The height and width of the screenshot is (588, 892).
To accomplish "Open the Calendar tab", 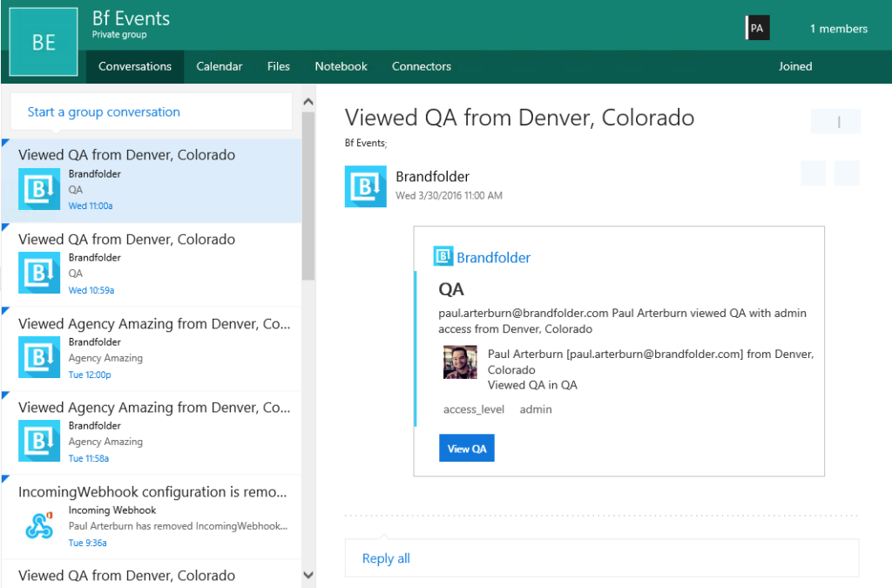I will coord(219,66).
